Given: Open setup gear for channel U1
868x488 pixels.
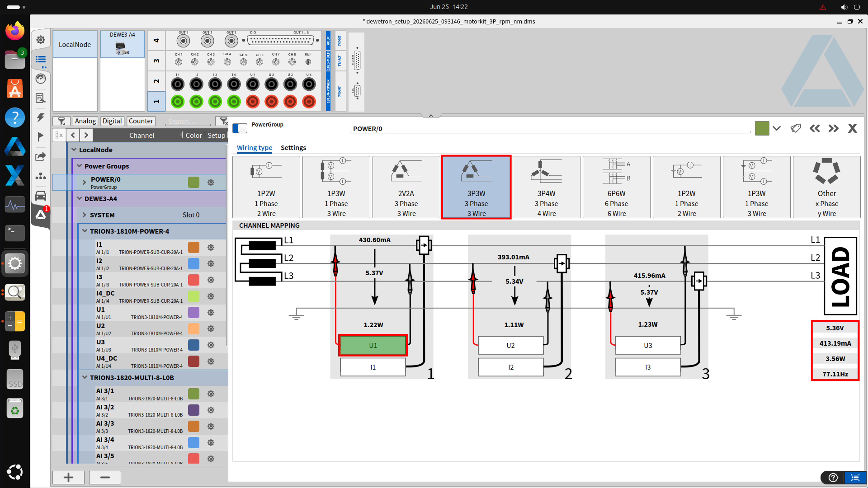Looking at the screenshot, I should pyautogui.click(x=211, y=312).
